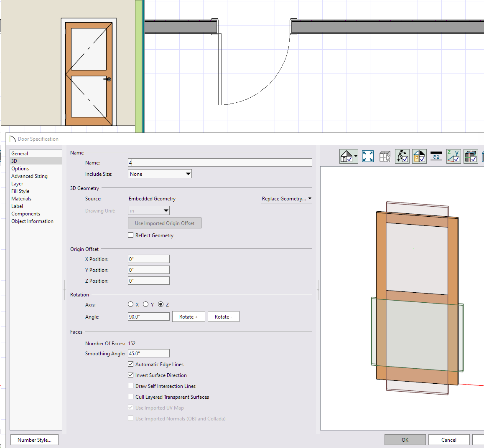Switch to the General panel
The width and height of the screenshot is (484, 448).
20,154
